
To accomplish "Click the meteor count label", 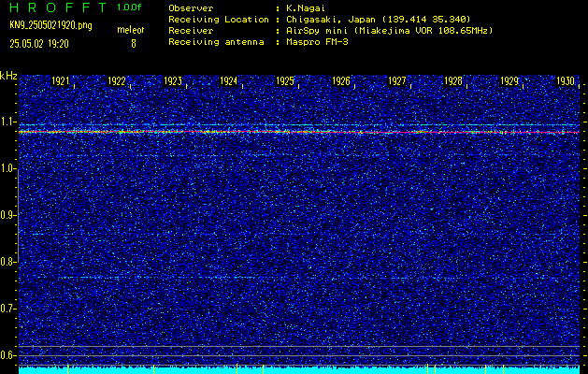I will click(x=131, y=30).
